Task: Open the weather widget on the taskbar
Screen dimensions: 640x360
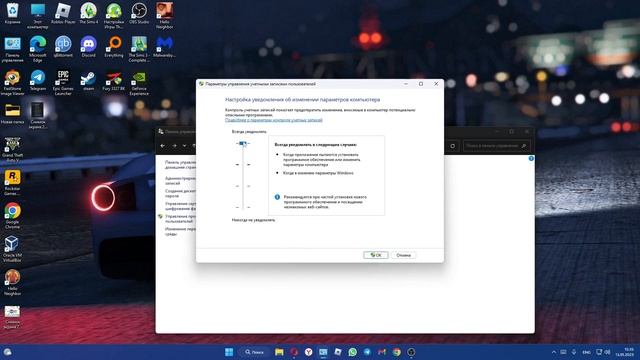Action: 7,352
